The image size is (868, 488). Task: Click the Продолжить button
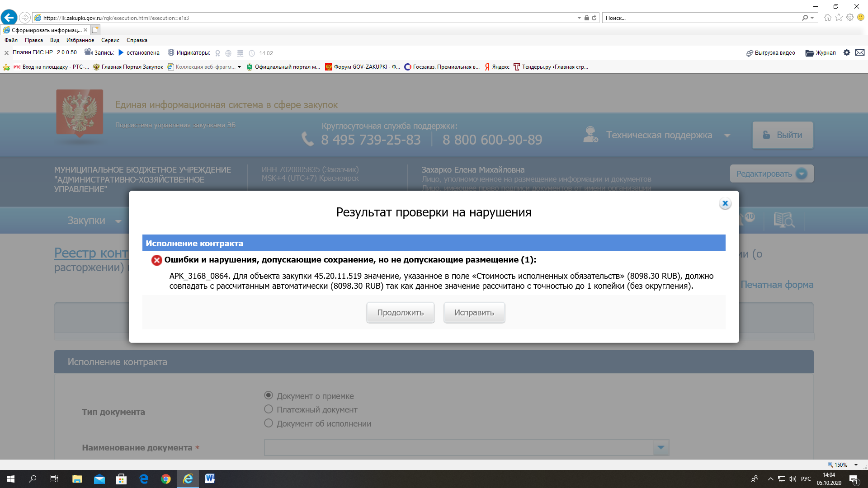tap(400, 313)
